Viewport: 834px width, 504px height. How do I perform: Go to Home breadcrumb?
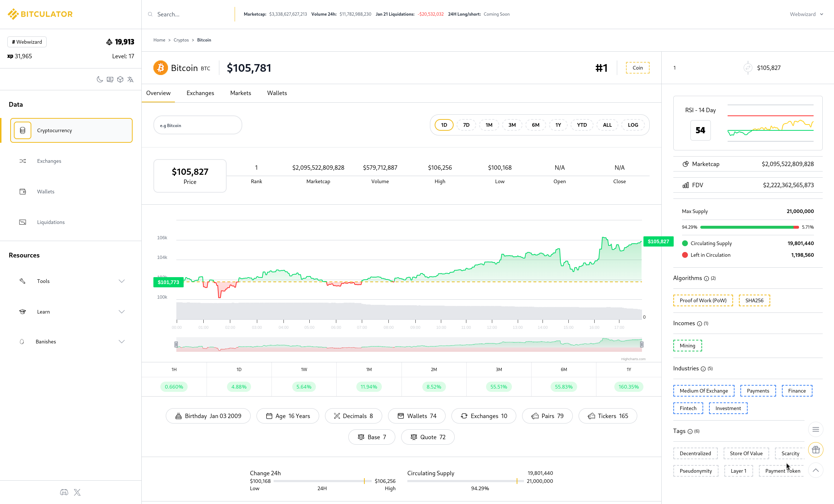[x=159, y=40]
